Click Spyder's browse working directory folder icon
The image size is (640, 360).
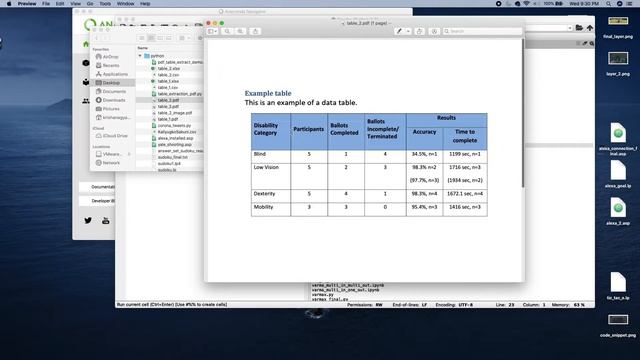(579, 28)
